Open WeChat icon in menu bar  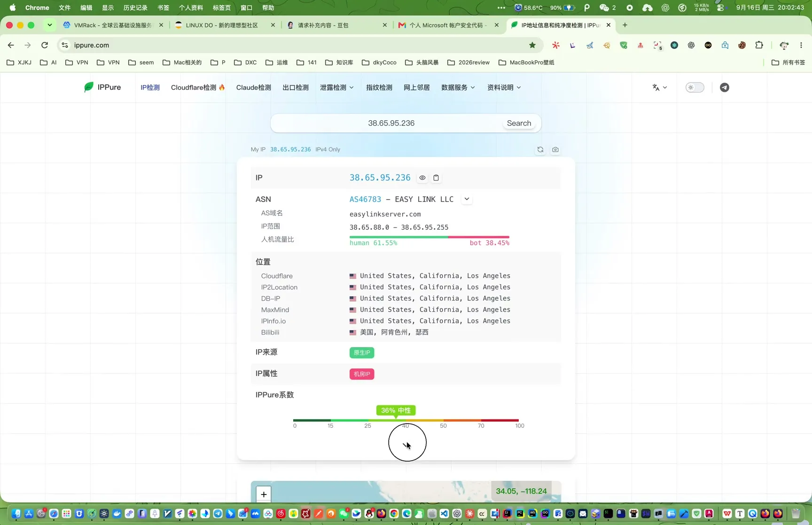[x=604, y=8]
